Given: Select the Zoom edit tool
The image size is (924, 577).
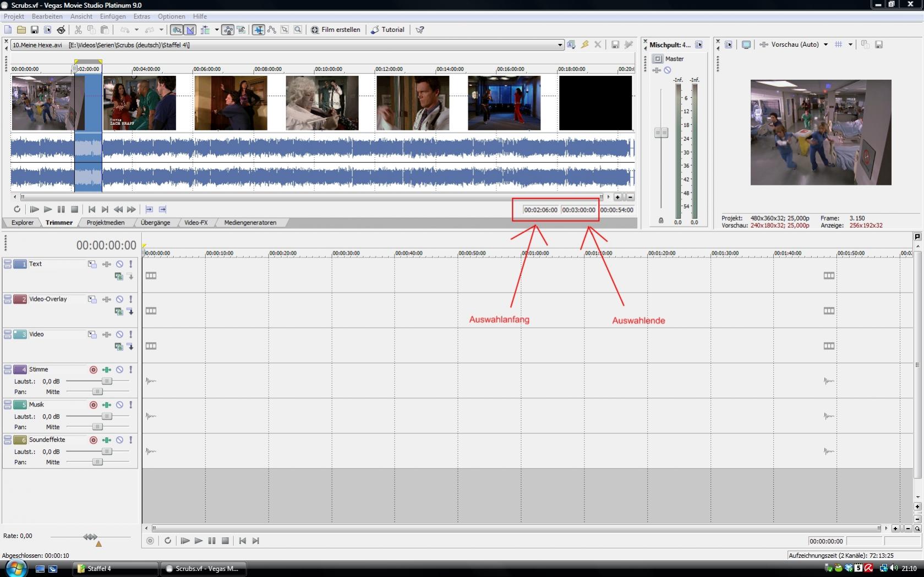Looking at the screenshot, I should tap(298, 30).
